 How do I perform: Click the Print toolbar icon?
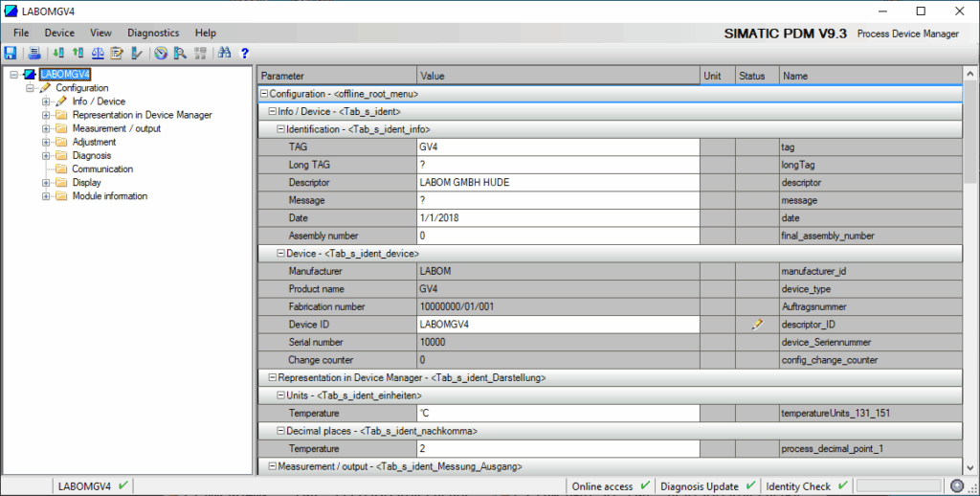click(x=34, y=53)
